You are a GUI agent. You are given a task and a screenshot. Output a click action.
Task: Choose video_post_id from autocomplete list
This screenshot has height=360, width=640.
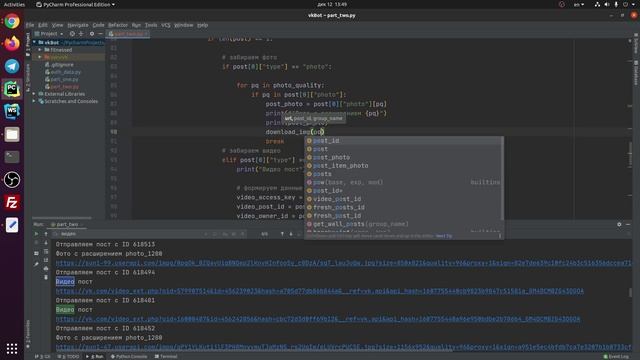[x=404, y=199]
